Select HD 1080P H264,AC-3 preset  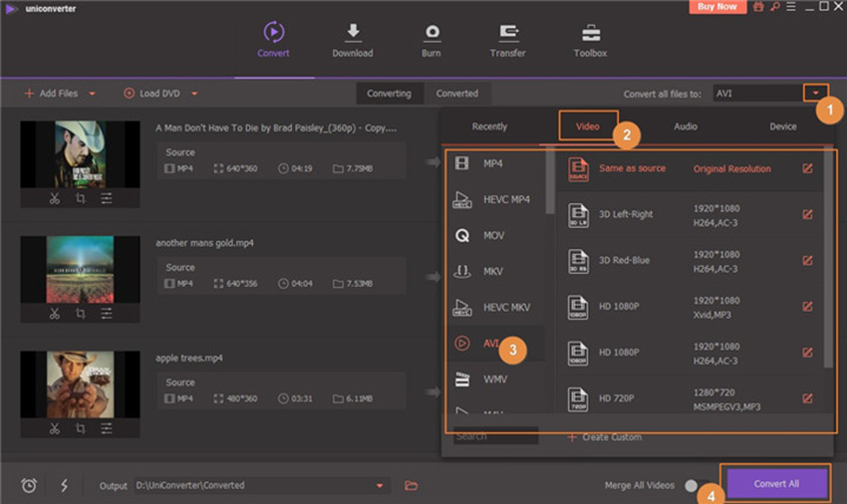[x=690, y=353]
